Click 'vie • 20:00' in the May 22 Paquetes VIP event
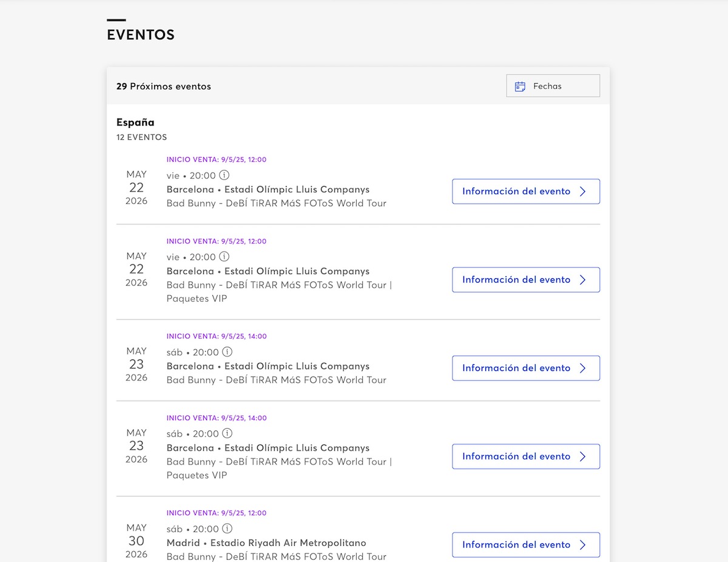 pyautogui.click(x=191, y=257)
